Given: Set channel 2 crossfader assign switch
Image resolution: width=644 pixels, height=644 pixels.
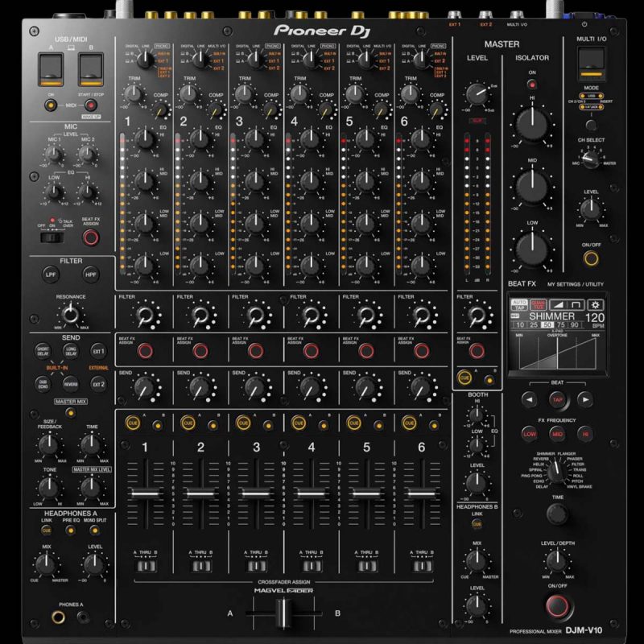Looking at the screenshot, I should (x=200, y=566).
